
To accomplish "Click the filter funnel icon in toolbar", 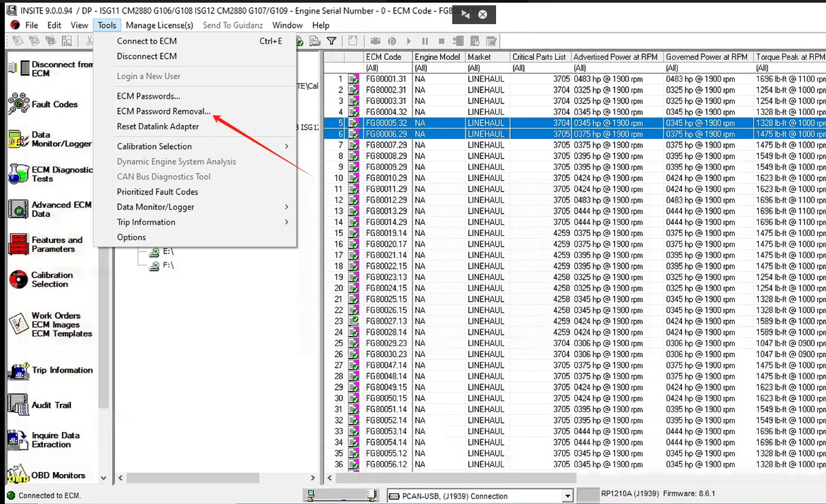I will pos(331,41).
